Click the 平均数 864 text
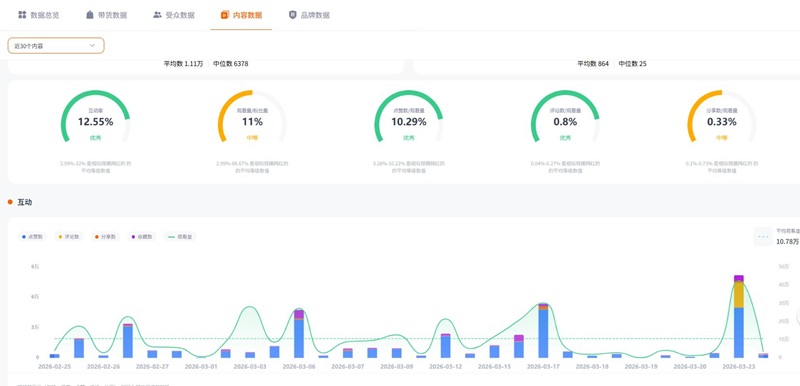 pos(593,64)
